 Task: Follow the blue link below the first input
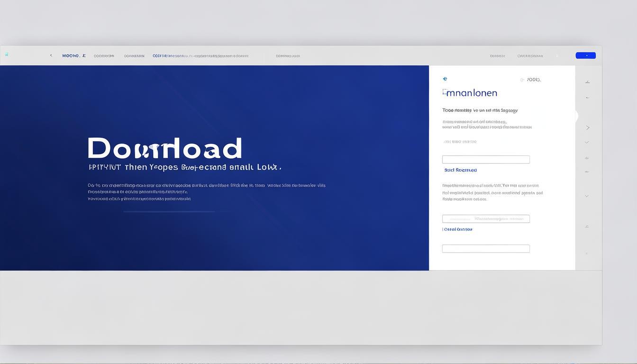[x=460, y=170]
